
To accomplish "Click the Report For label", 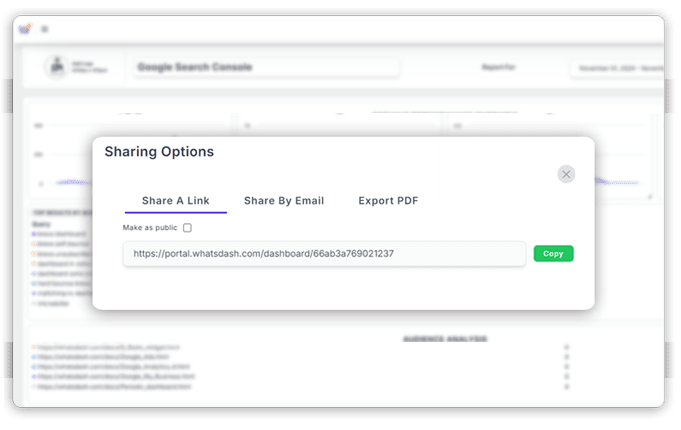I will pyautogui.click(x=500, y=69).
